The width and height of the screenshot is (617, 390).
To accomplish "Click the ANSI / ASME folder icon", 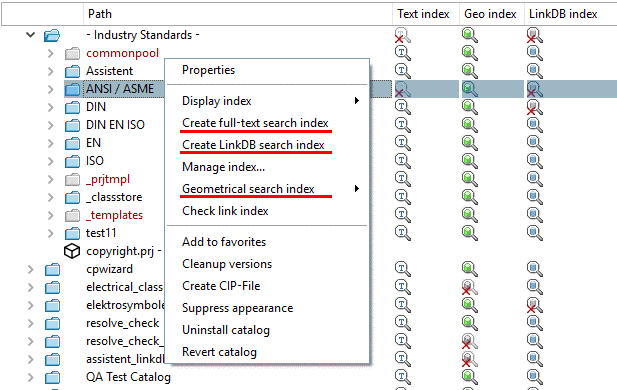I will [72, 89].
